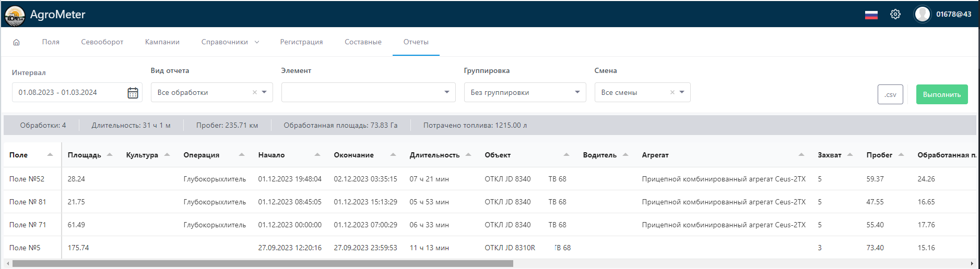Sort by Захват column arrow
The width and height of the screenshot is (980, 269).
(850, 155)
